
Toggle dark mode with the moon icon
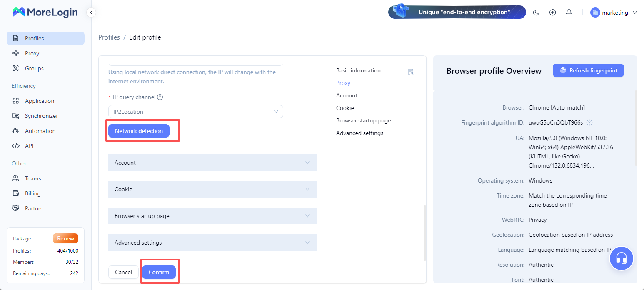536,12
